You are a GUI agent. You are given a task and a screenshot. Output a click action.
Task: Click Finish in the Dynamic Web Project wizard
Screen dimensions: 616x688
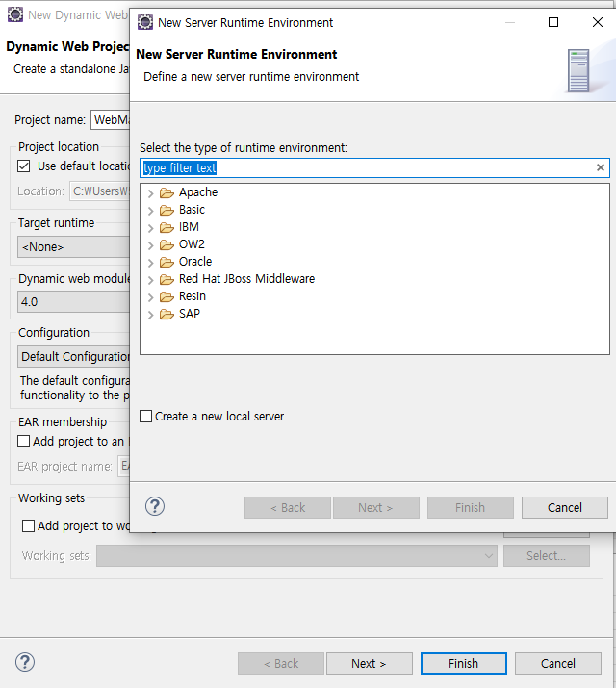pyautogui.click(x=463, y=663)
